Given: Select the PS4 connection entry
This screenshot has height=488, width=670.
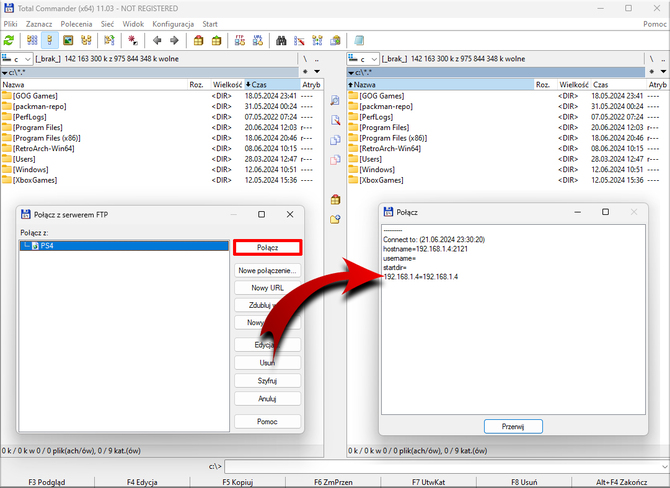Looking at the screenshot, I should tap(124, 246).
